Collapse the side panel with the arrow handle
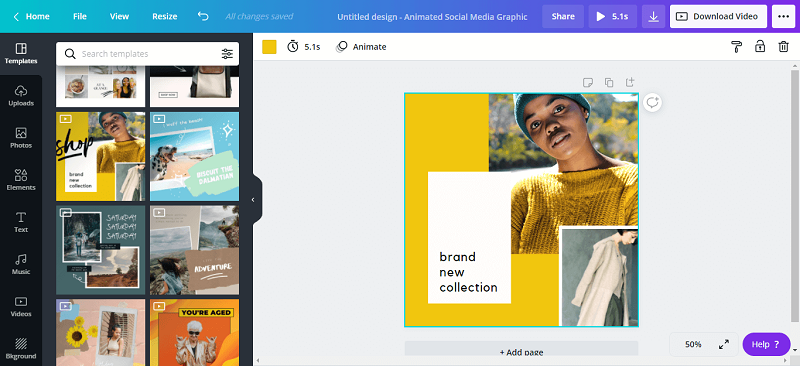800x366 pixels. coord(253,200)
